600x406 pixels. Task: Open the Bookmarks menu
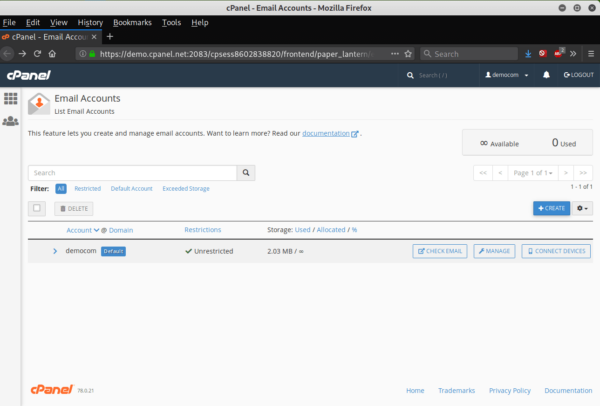[132, 23]
